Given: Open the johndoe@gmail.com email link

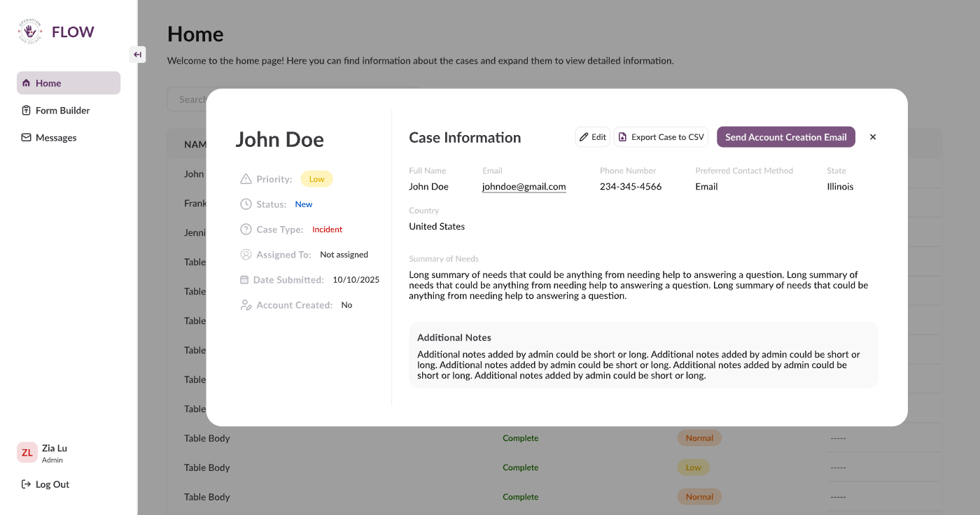Looking at the screenshot, I should tap(524, 187).
